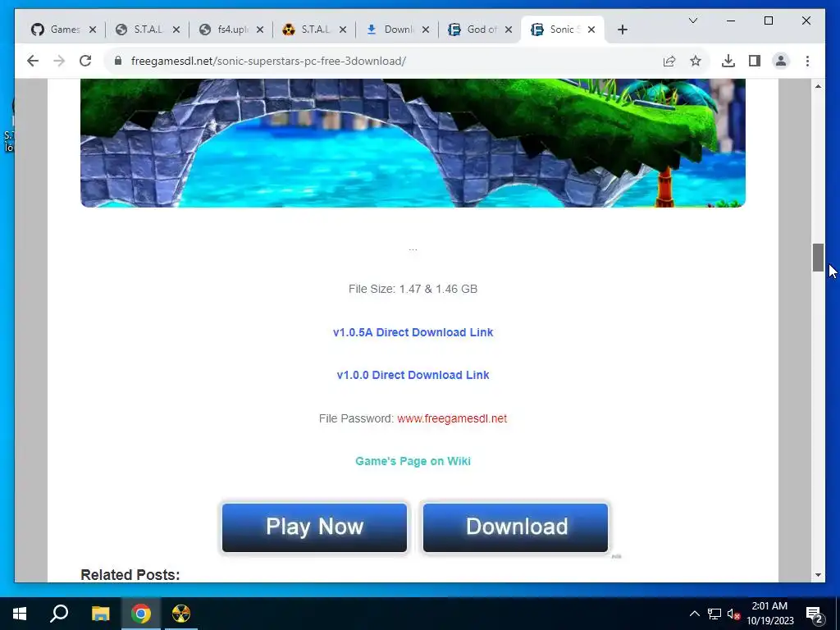840x630 pixels.
Task: Open the Chrome profile avatar menu
Action: (781, 61)
